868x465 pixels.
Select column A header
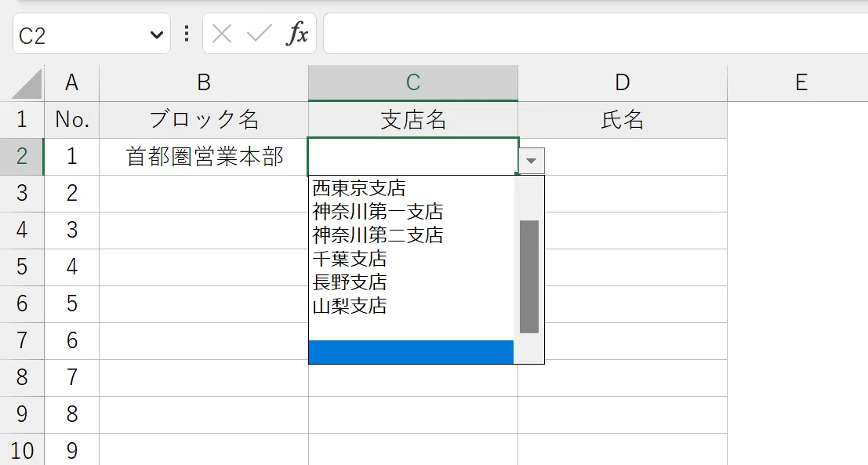click(72, 83)
